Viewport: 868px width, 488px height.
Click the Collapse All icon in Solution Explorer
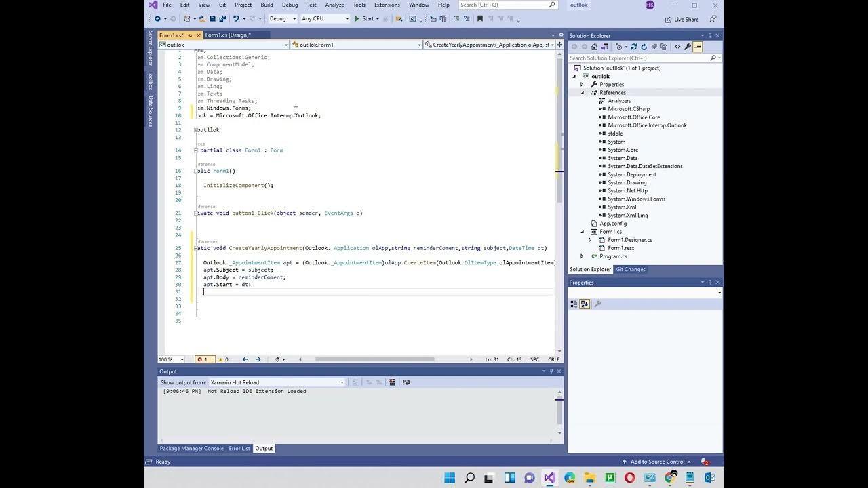click(654, 47)
